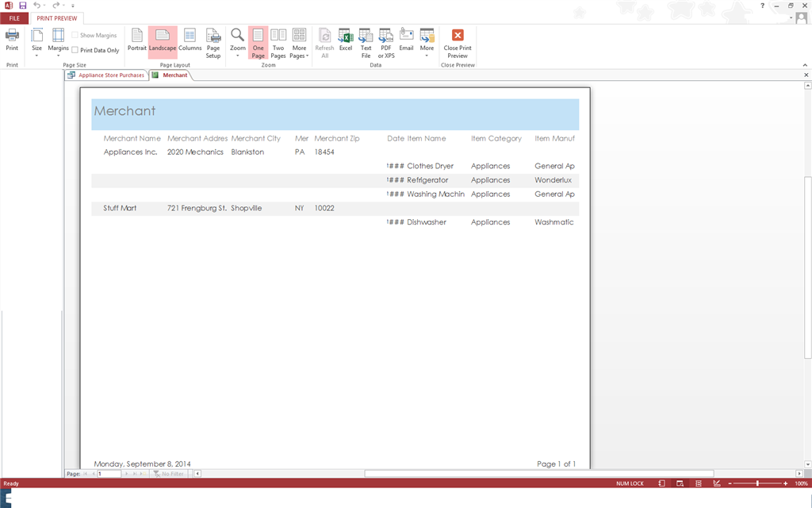Click the Zoom magnifier button
This screenshot has height=508, width=812.
(238, 35)
